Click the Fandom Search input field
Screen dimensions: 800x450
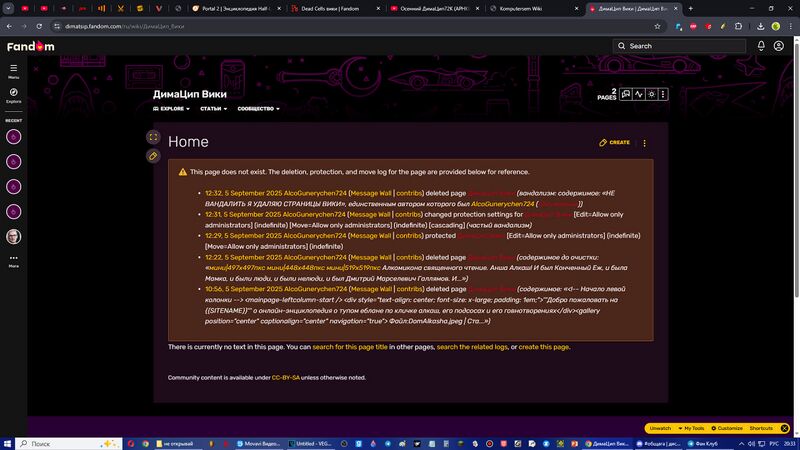click(x=680, y=46)
